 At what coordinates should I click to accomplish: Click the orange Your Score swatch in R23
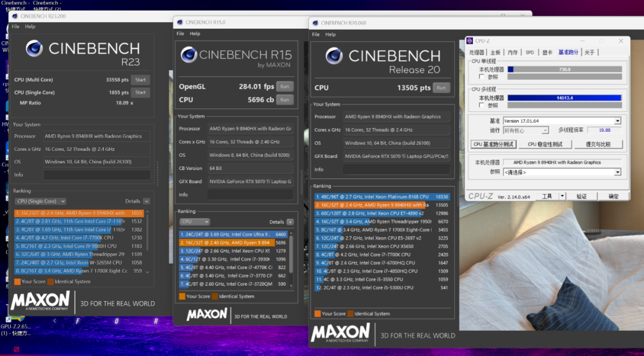click(x=17, y=281)
